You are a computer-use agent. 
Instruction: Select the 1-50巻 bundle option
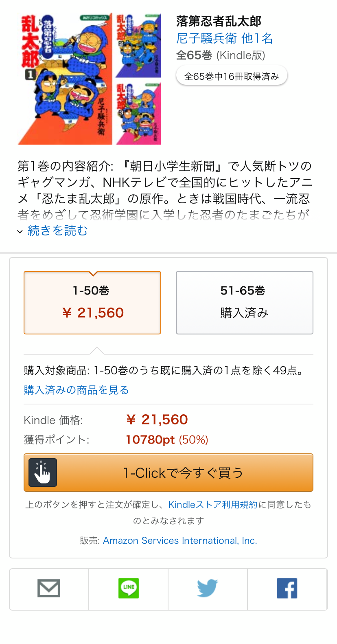[x=92, y=303]
